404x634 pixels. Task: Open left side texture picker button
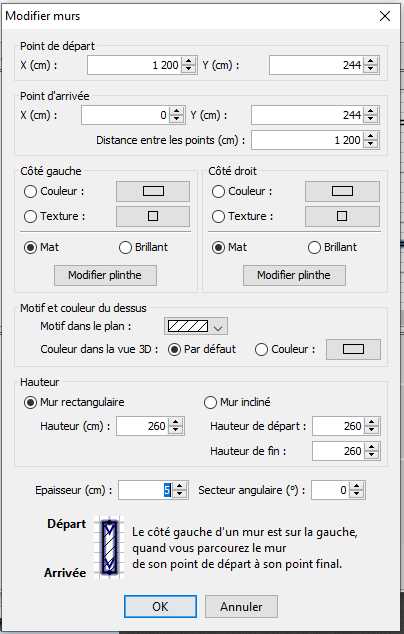pos(153,216)
